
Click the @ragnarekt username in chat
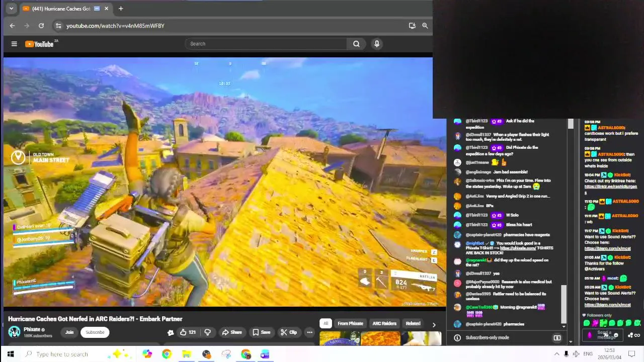click(476, 260)
